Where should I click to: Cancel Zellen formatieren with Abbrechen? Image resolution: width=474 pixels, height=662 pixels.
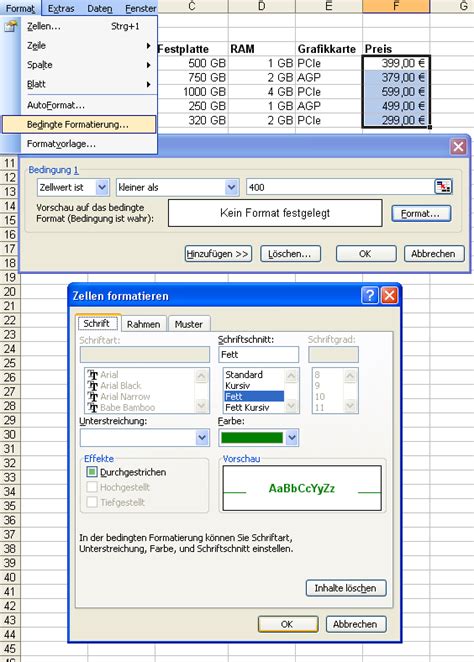(x=355, y=624)
